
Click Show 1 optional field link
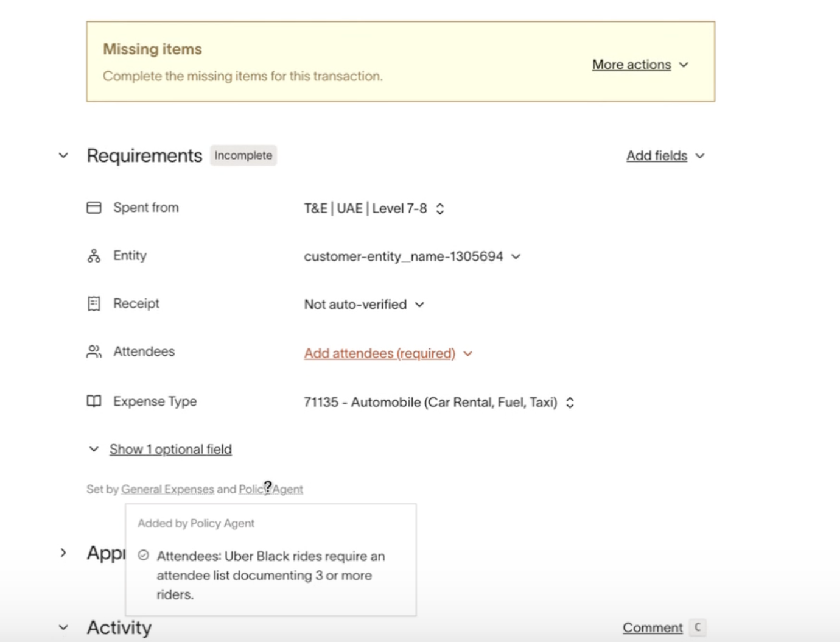point(170,450)
